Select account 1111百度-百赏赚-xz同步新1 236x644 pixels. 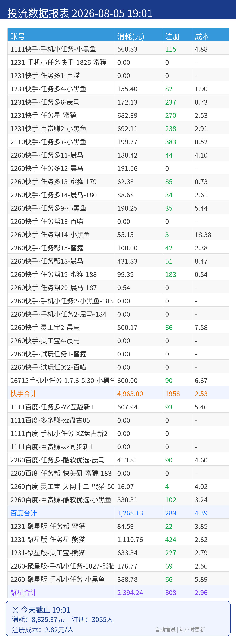pos(52,447)
